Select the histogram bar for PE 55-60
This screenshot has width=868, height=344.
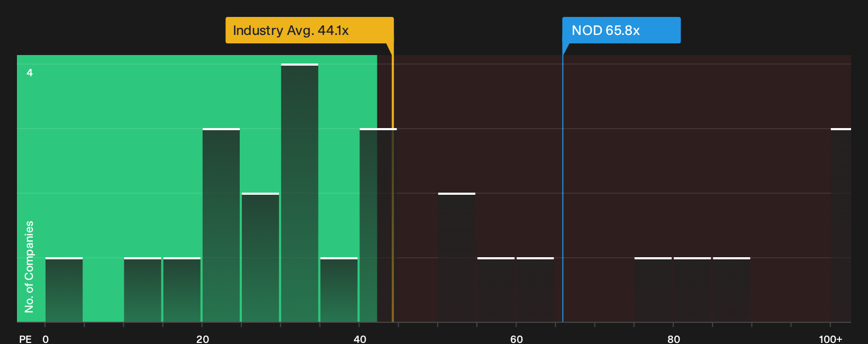496,289
